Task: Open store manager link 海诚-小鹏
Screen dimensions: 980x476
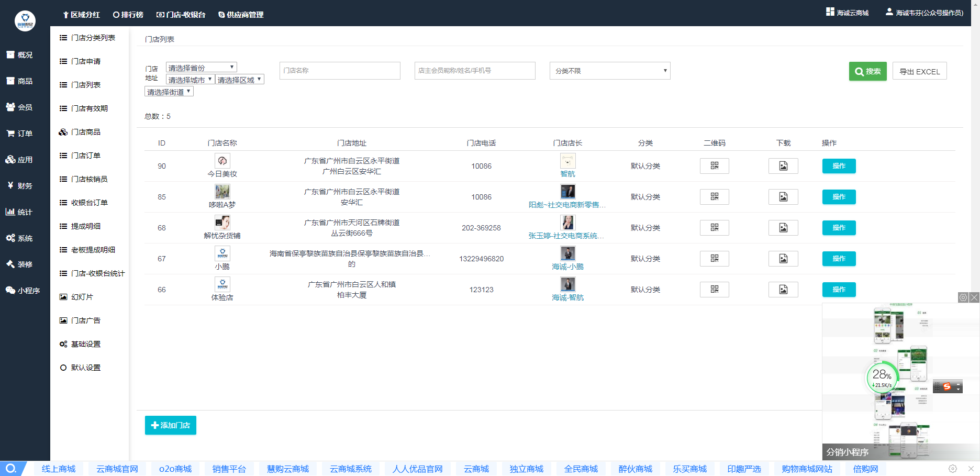Action: click(x=567, y=267)
